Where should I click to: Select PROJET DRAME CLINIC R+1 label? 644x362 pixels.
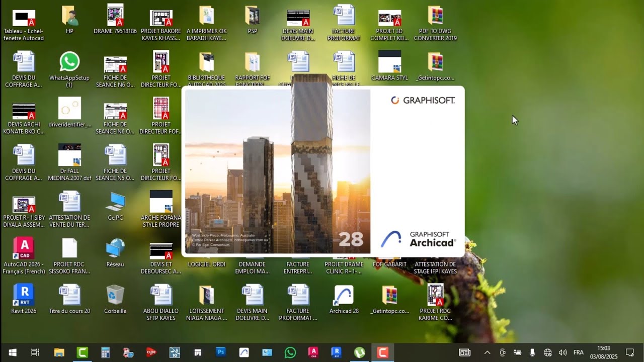344,267
